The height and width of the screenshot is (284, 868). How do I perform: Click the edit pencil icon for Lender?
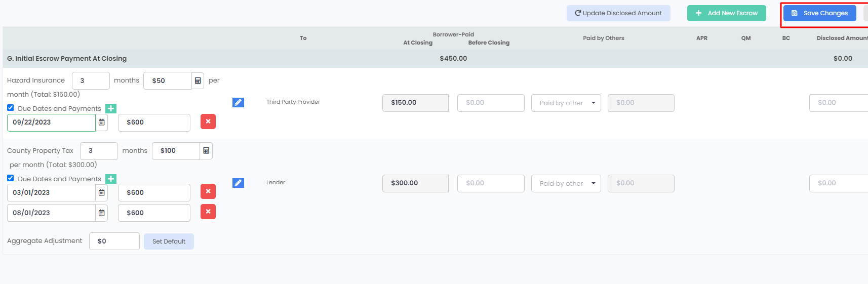[238, 183]
